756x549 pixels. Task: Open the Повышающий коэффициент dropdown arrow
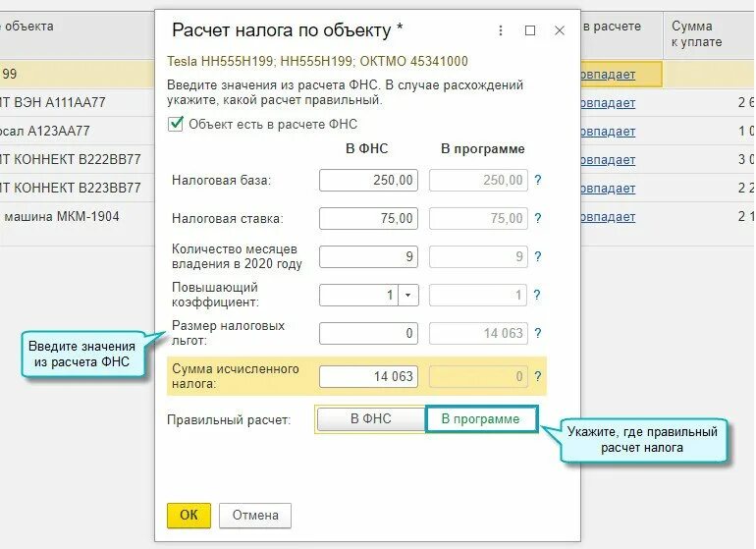pyautogui.click(x=407, y=295)
